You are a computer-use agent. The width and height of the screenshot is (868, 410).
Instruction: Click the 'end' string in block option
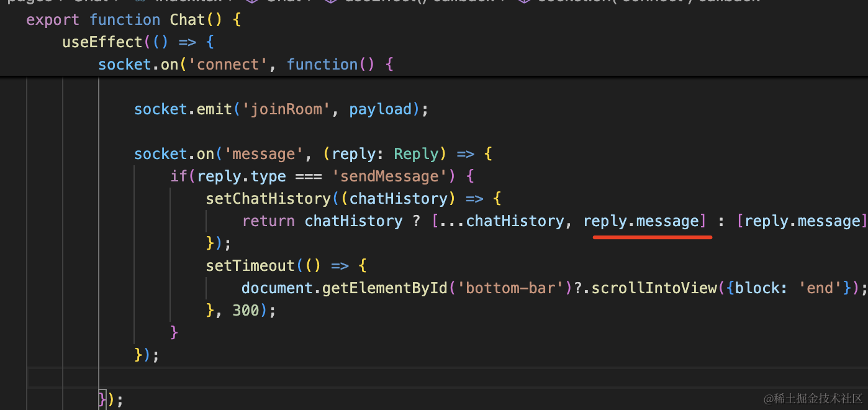pyautogui.click(x=820, y=288)
